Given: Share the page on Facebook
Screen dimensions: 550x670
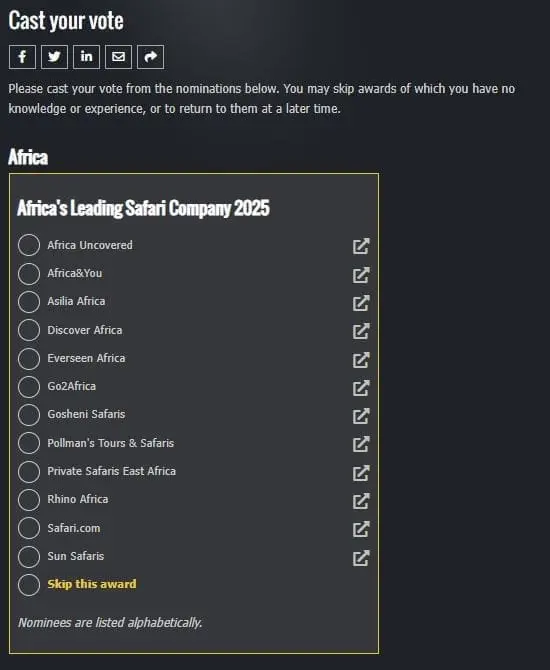Looking at the screenshot, I should point(22,57).
